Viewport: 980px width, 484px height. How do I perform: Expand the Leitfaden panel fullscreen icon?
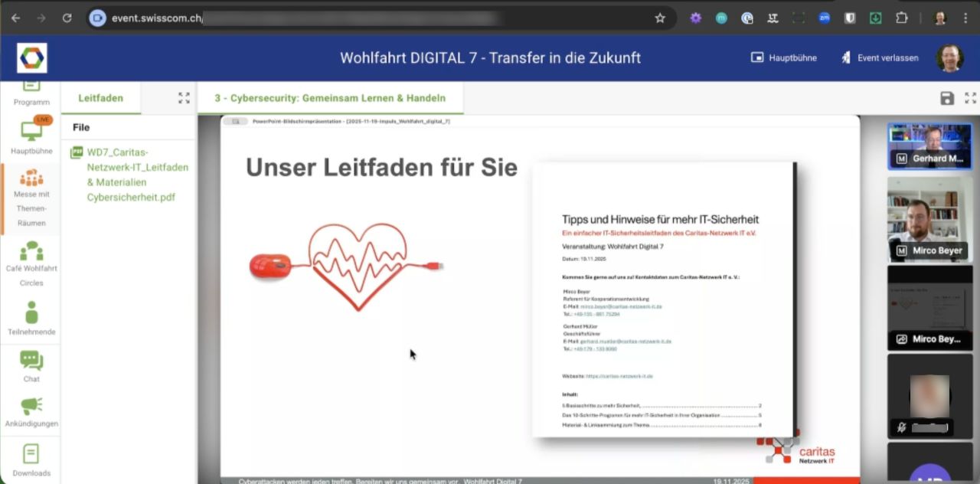184,98
